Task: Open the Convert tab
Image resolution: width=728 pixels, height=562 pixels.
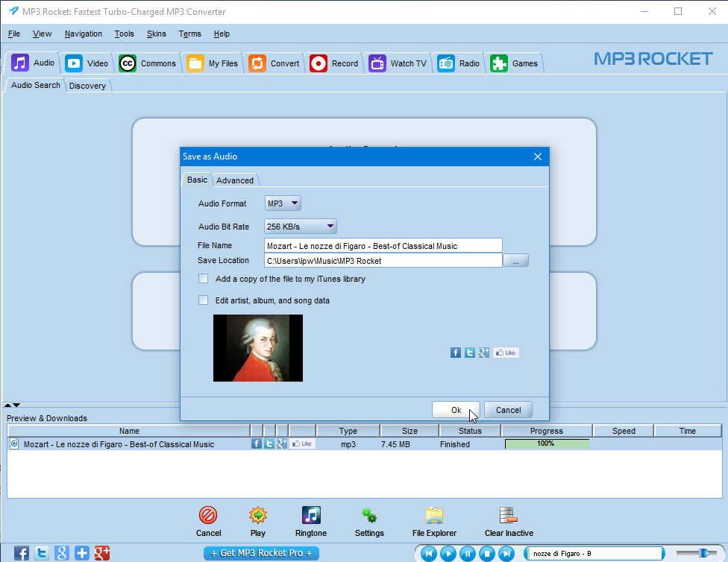Action: click(274, 63)
